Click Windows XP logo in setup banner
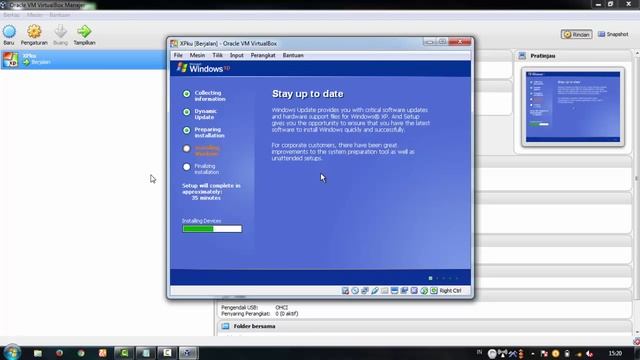Viewport: 640px width, 360px height. (x=203, y=68)
